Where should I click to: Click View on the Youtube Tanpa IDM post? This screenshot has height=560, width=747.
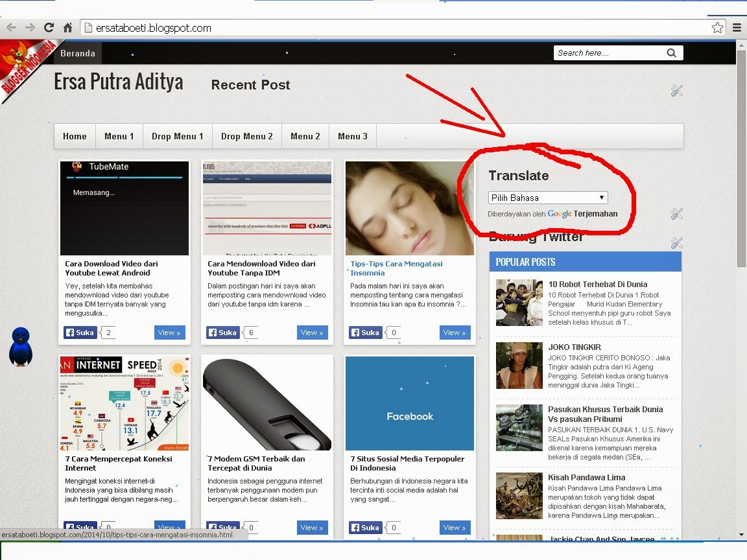pos(312,332)
